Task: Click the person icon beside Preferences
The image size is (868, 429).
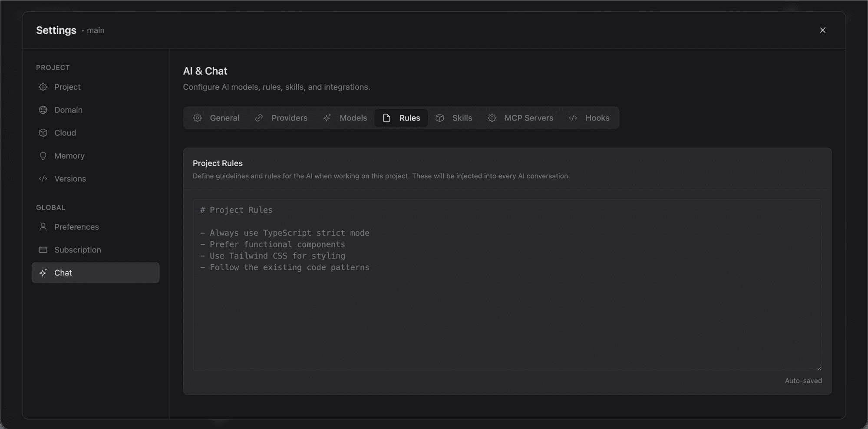Action: click(43, 227)
